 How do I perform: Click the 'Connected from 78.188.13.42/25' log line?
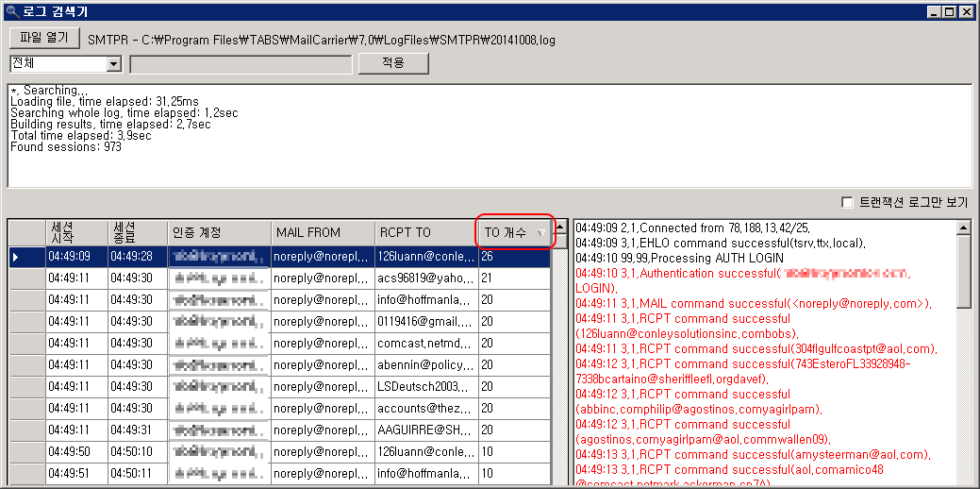coord(692,228)
